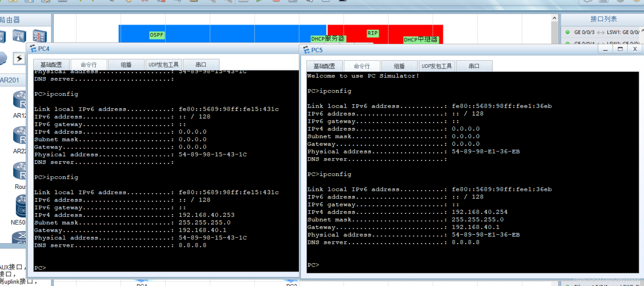The image size is (644, 286).
Task: Close the PC5 window
Action: (x=635, y=49)
